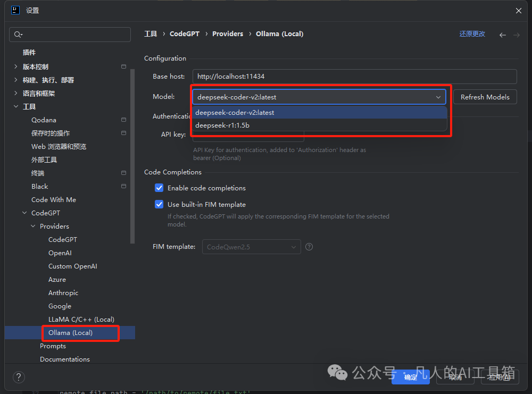Click the FIM template help question icon

(309, 247)
